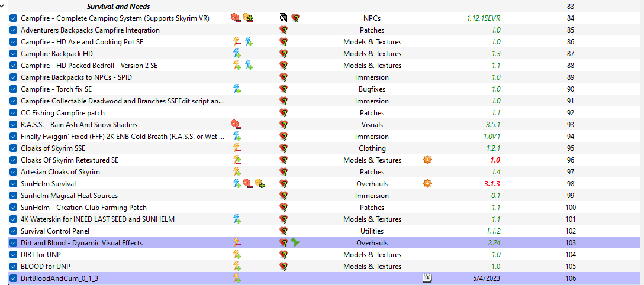This screenshot has width=644, height=285.
Task: Toggle checkbox for DIRT for UNP
Action: click(x=13, y=255)
